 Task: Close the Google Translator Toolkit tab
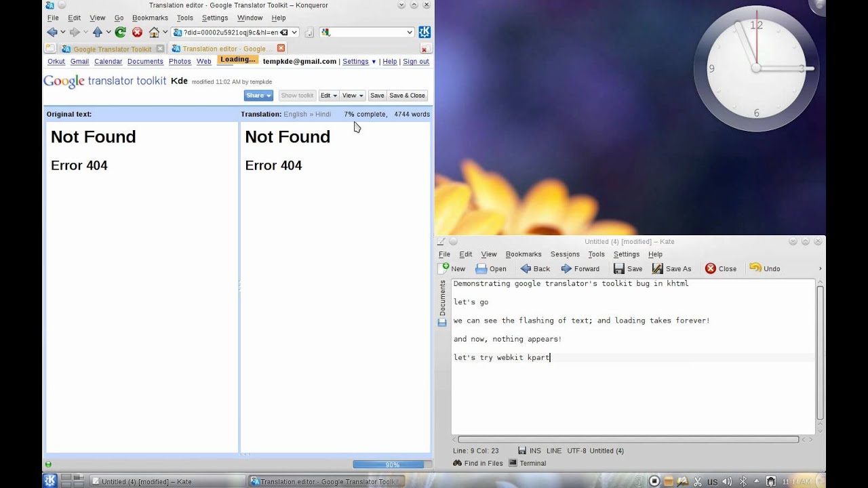pyautogui.click(x=160, y=49)
